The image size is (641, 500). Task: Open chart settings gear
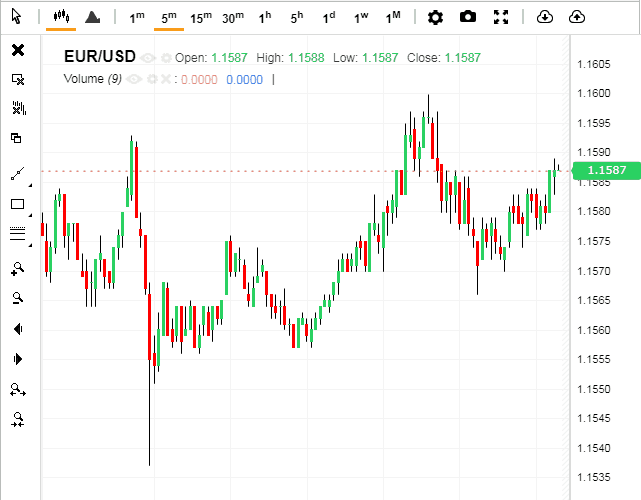(435, 17)
